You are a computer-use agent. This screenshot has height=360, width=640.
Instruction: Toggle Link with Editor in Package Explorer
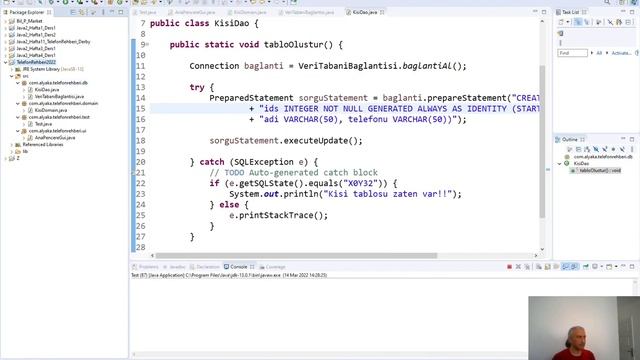pos(82,12)
